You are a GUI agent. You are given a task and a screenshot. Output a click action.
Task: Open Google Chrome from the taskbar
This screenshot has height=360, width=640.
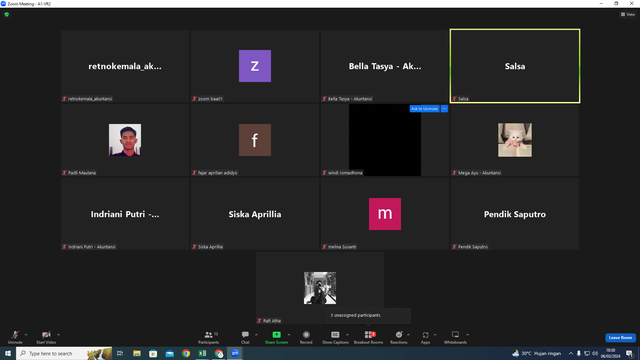[186, 353]
